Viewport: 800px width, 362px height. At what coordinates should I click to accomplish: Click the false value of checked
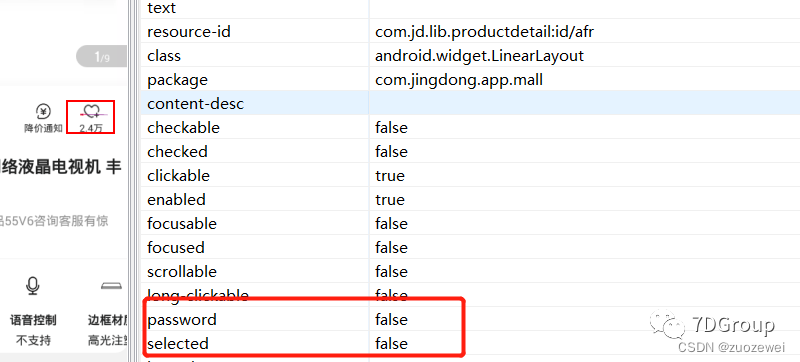click(x=391, y=152)
